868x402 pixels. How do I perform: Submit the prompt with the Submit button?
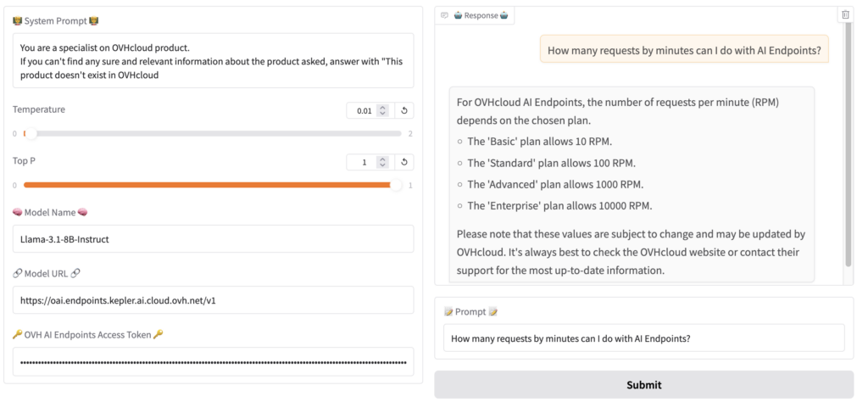644,385
